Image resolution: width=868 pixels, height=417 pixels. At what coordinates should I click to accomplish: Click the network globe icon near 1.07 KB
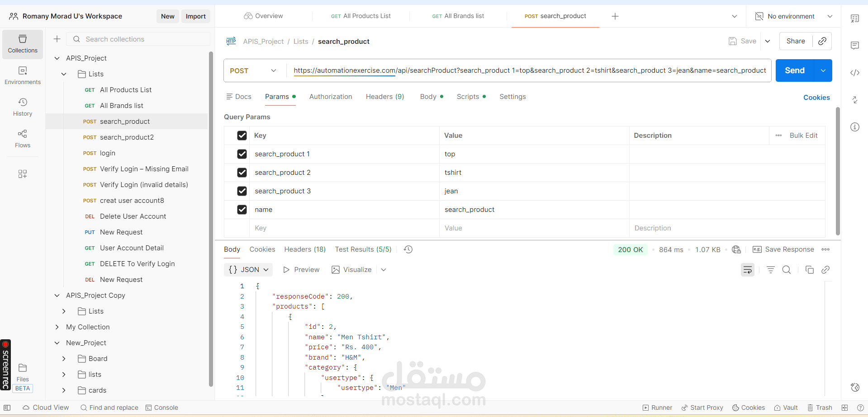(x=736, y=249)
